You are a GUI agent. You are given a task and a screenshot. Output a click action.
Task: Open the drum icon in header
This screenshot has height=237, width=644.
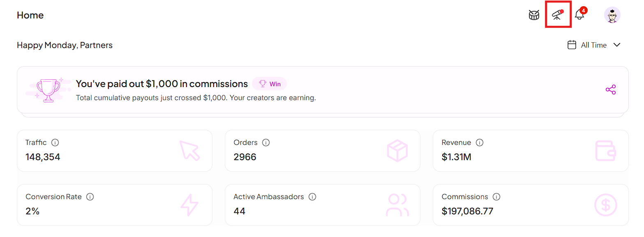coord(534,15)
